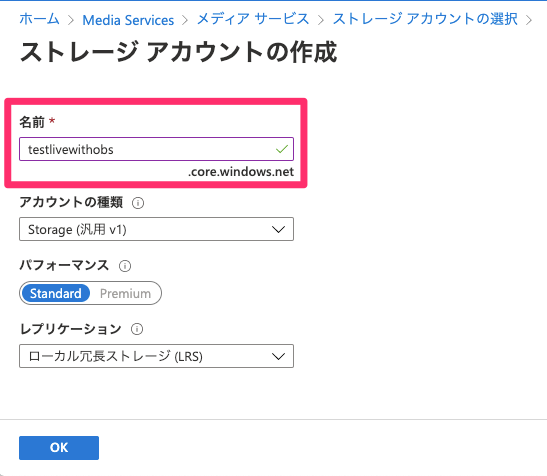Select Premium performance option
This screenshot has height=476, width=547.
[x=125, y=293]
